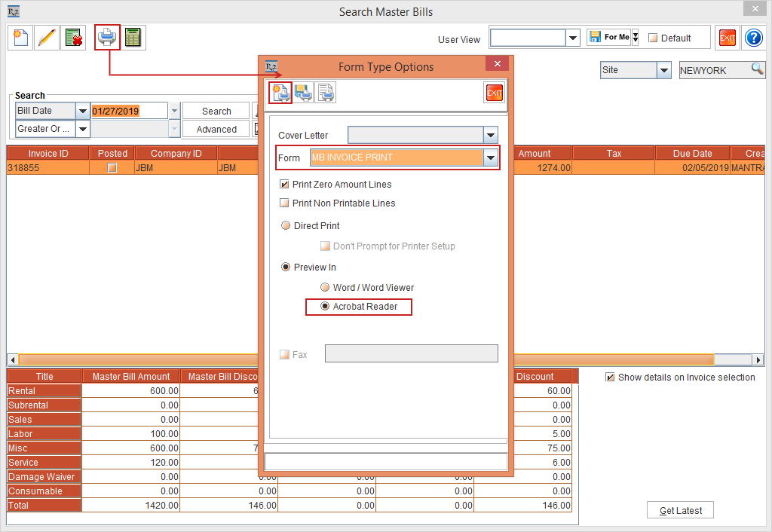This screenshot has height=532, width=772.
Task: Uncheck Print Zero Amount Lines
Action: coord(284,184)
